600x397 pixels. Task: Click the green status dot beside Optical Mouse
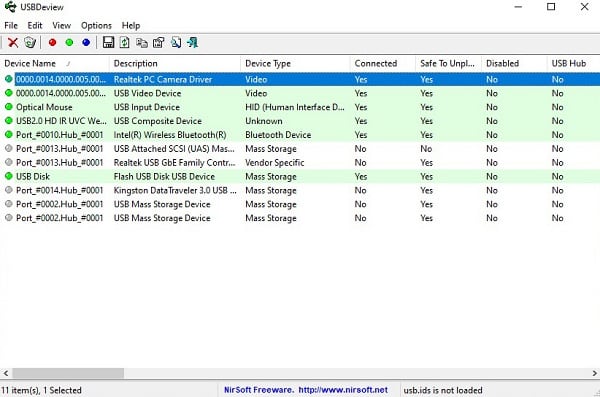tap(9, 107)
